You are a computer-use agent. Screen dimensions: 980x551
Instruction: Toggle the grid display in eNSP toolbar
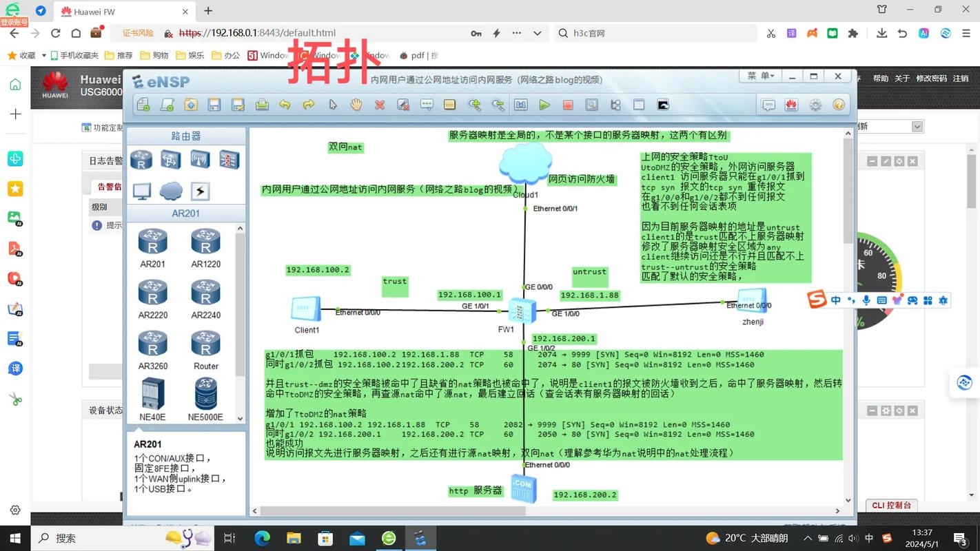tap(640, 104)
